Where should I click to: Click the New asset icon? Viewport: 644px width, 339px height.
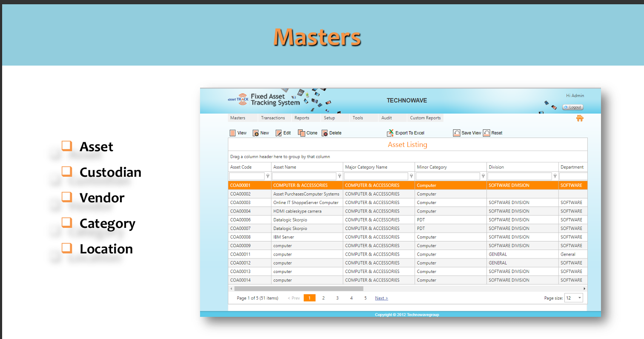coord(256,133)
